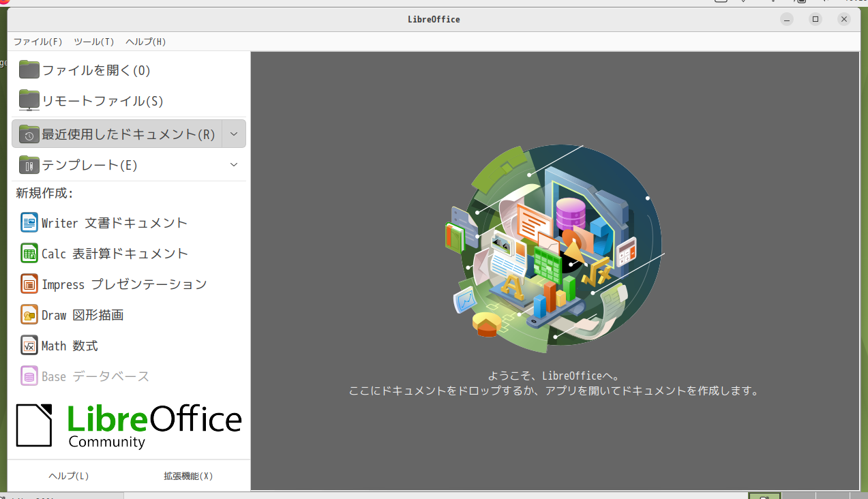Select リモートファイル(S) label
Viewport: 868px width, 499px height.
[103, 101]
